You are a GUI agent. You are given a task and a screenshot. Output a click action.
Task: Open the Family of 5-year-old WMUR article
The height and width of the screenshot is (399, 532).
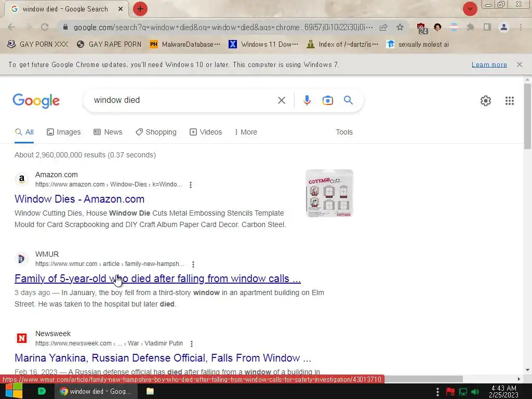coord(157,278)
